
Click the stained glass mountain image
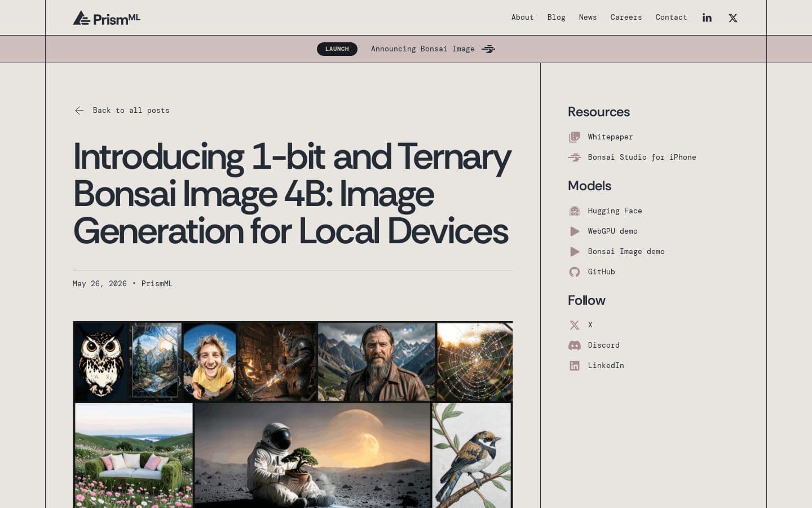(156, 362)
